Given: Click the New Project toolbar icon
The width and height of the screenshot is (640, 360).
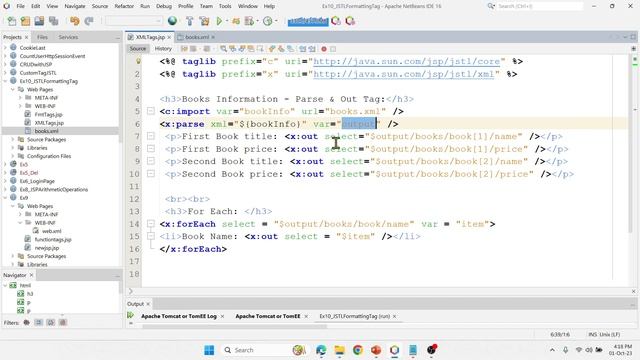Looking at the screenshot, I should (25, 21).
